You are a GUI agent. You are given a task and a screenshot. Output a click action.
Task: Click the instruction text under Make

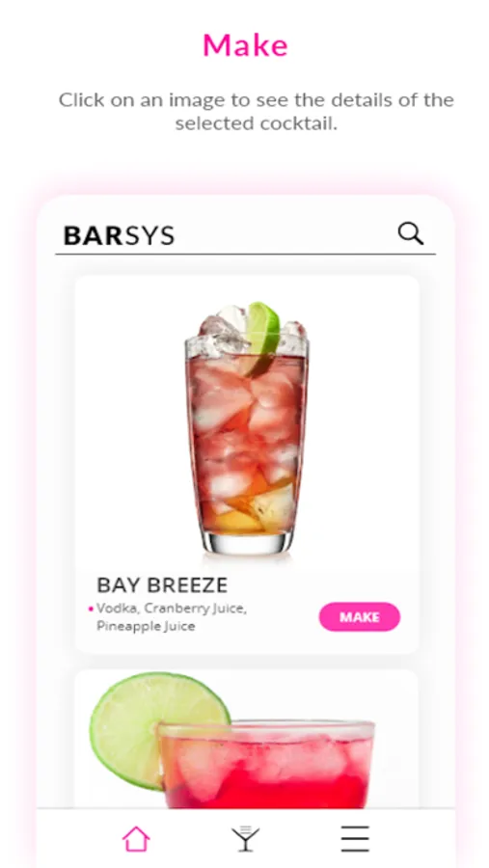point(256,111)
